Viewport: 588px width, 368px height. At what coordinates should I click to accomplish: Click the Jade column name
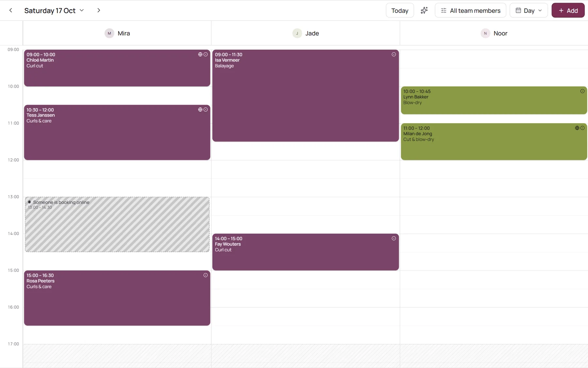[x=312, y=33]
